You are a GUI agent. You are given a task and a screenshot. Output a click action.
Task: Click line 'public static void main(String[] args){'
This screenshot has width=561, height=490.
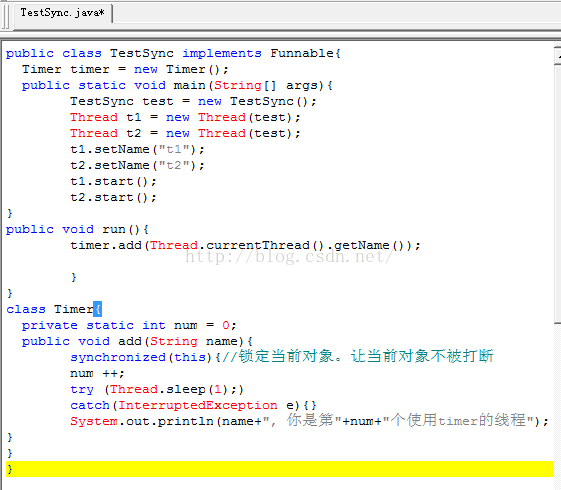[177, 85]
